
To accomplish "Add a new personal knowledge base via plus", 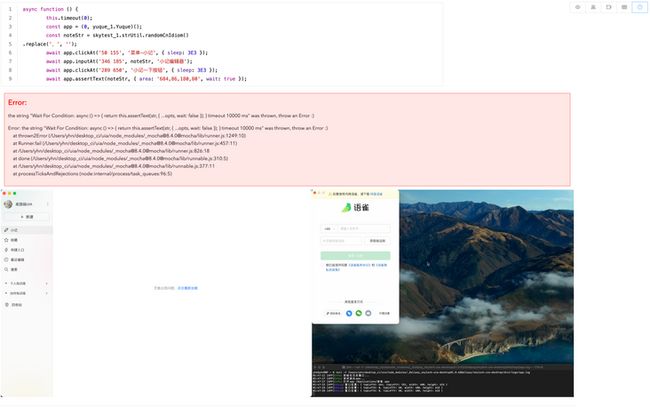I will [x=46, y=283].
